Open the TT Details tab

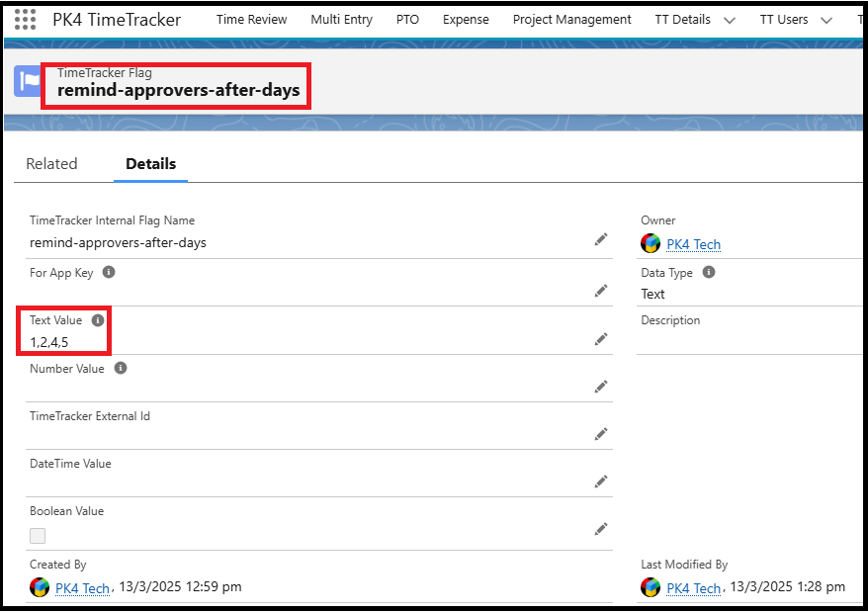(x=682, y=20)
